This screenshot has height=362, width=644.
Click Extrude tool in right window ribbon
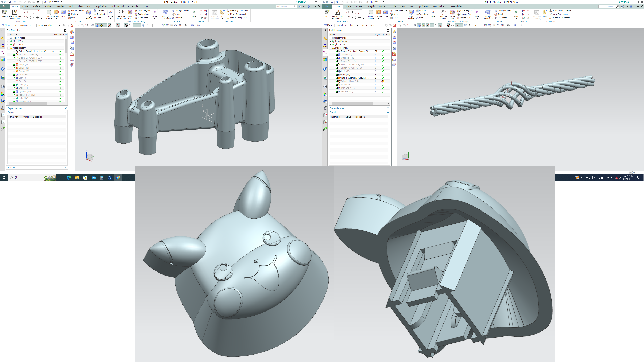[378, 13]
